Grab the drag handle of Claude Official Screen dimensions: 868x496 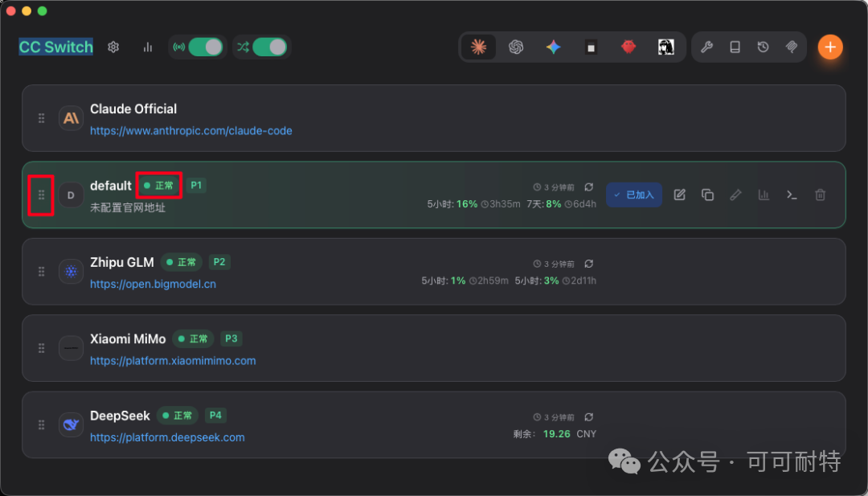(41, 118)
